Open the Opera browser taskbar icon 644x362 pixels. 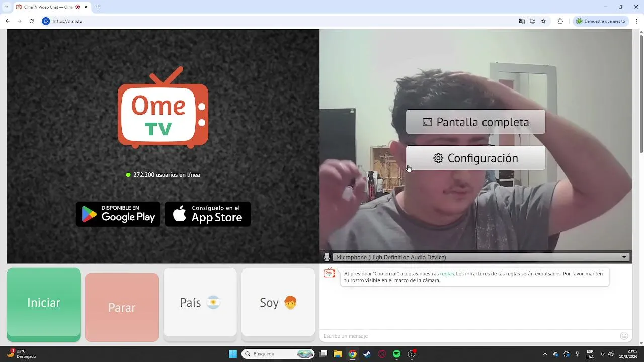click(x=382, y=354)
